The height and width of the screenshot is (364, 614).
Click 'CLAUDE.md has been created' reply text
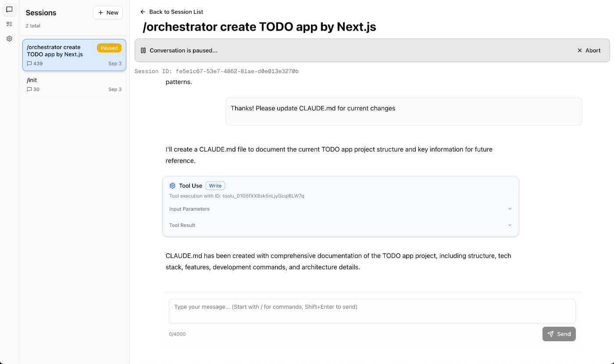338,262
